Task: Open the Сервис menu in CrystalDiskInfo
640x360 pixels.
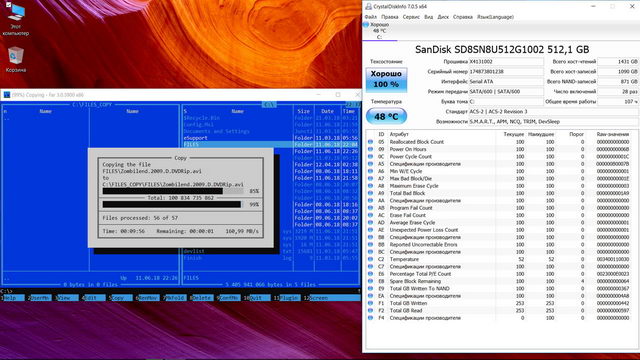Action: click(411, 17)
